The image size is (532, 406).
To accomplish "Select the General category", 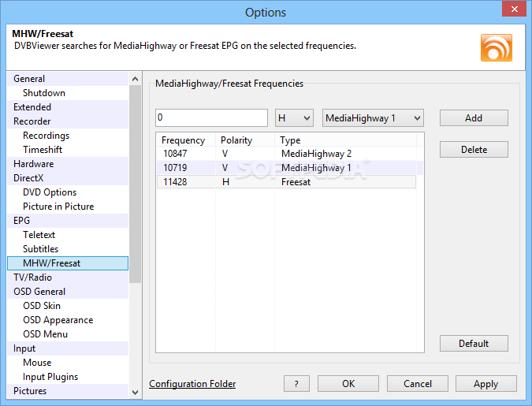I will [68, 79].
